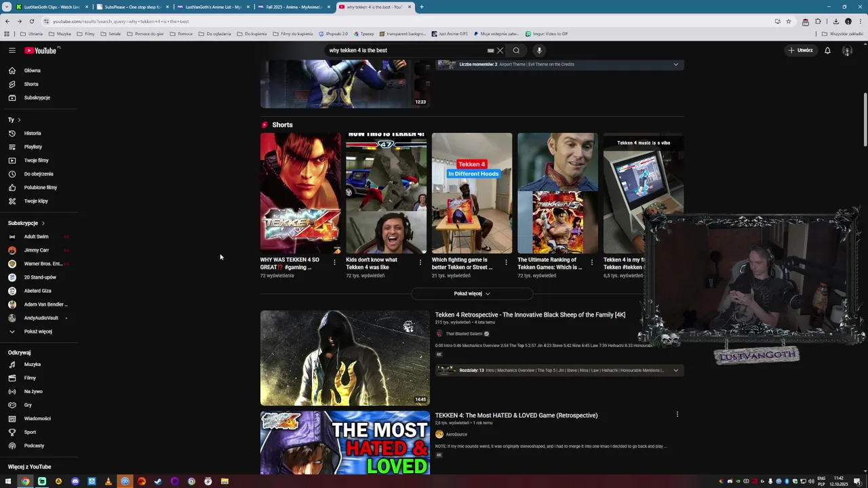
Task: Open Twoje klipy in the sidebar
Action: (36, 201)
